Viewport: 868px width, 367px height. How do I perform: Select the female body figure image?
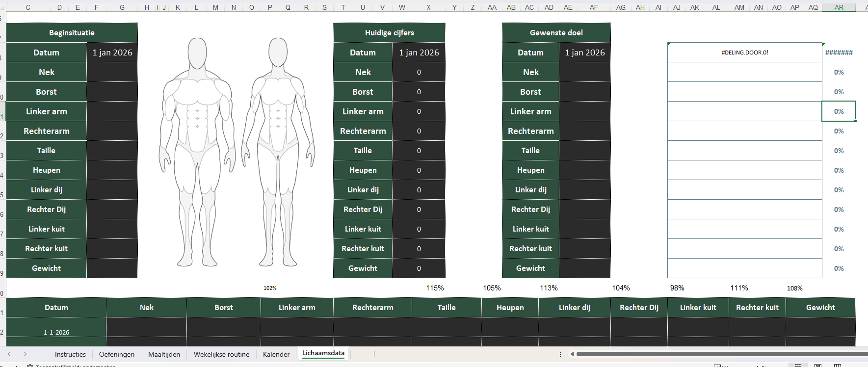click(278, 152)
